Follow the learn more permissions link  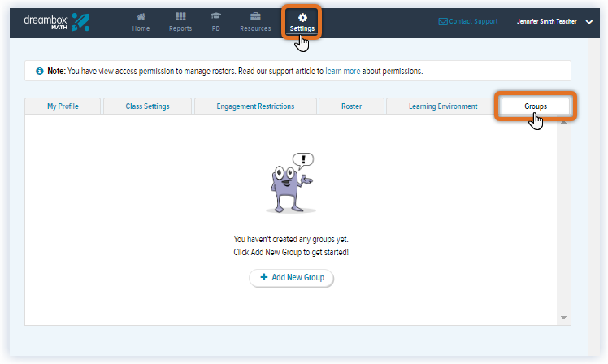[x=343, y=71]
